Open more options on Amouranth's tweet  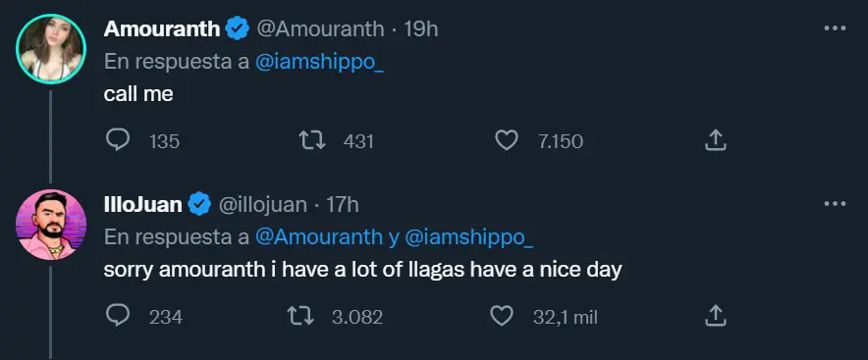tap(835, 28)
